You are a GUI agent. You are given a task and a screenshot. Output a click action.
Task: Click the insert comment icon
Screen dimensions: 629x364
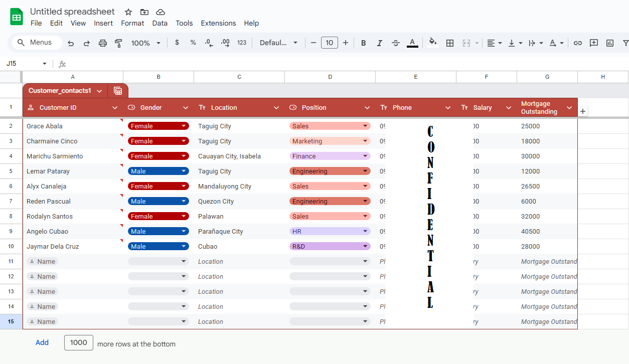click(594, 43)
